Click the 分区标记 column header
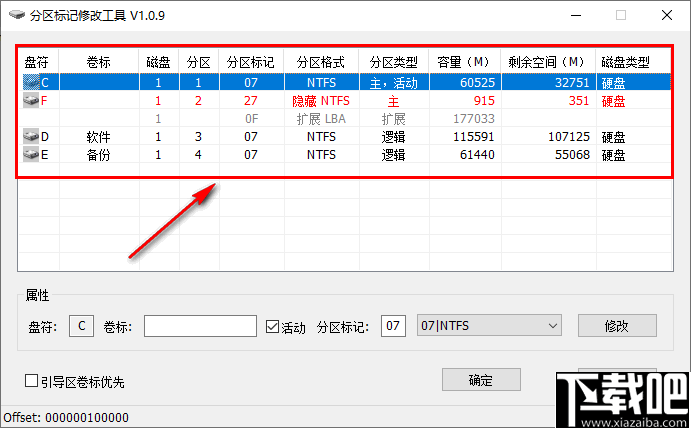This screenshot has height=428, width=691. point(251,62)
